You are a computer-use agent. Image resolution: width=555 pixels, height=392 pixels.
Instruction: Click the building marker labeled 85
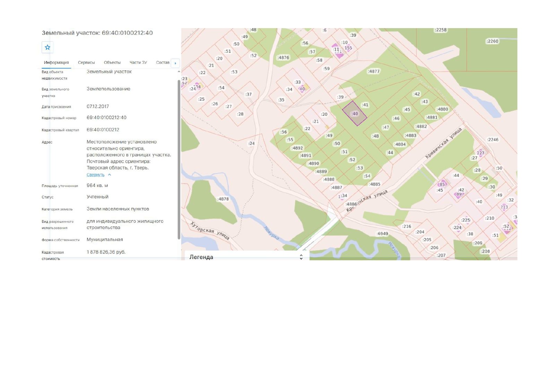(442, 184)
